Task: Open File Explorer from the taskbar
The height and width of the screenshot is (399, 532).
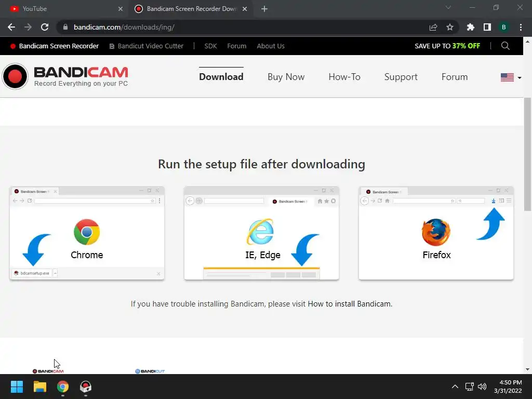Action: point(39,387)
